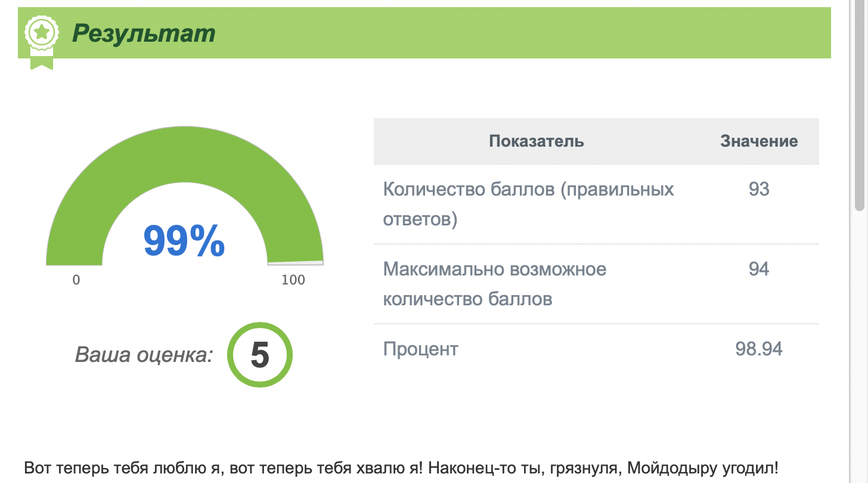The height and width of the screenshot is (483, 868).
Task: Click the vertical scrollbar thumb
Action: (859, 106)
